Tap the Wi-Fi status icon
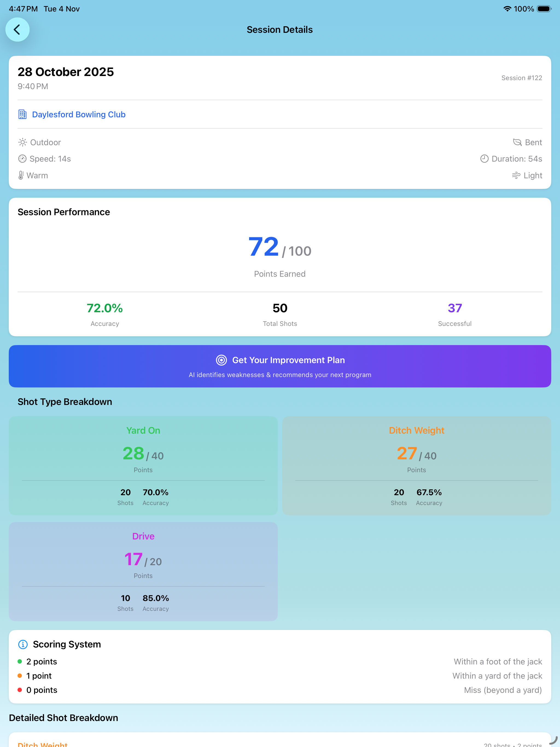This screenshot has width=560, height=747. coord(507,9)
